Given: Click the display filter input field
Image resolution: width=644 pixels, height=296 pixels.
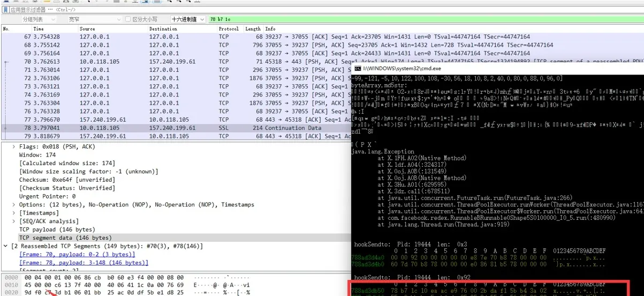Looking at the screenshot, I should [327, 10].
